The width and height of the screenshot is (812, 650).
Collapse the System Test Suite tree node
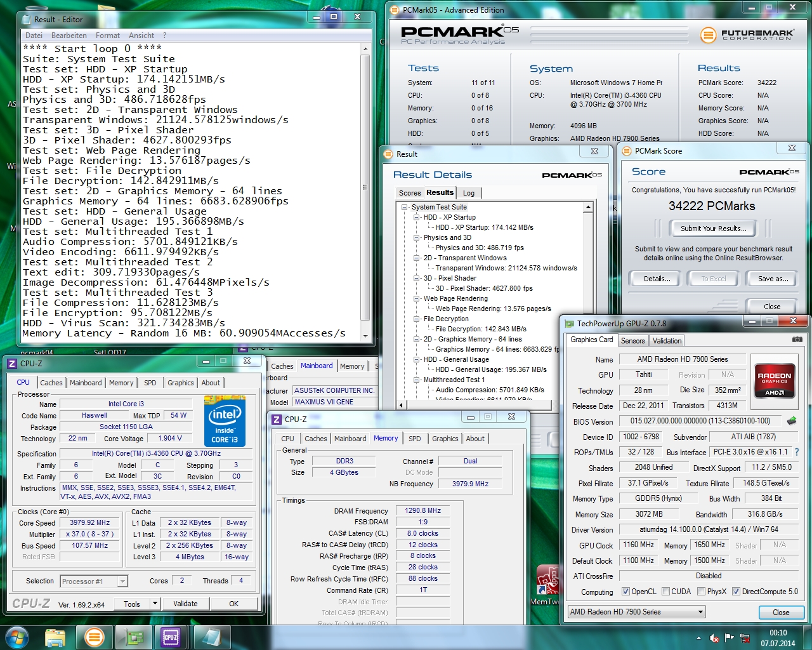(404, 207)
